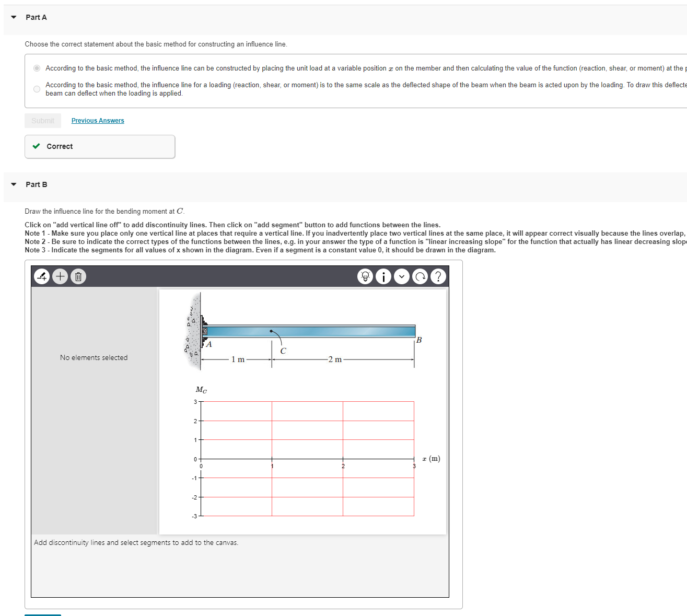Click the Part B heading
Screen dimensions: 687x616
pyautogui.click(x=37, y=184)
